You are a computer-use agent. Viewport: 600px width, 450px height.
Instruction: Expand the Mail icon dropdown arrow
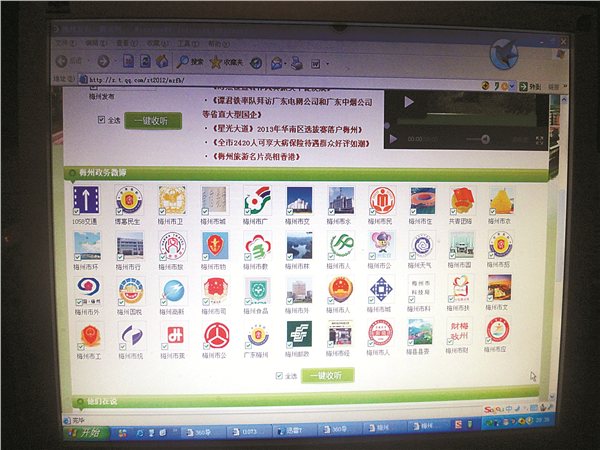coord(285,64)
